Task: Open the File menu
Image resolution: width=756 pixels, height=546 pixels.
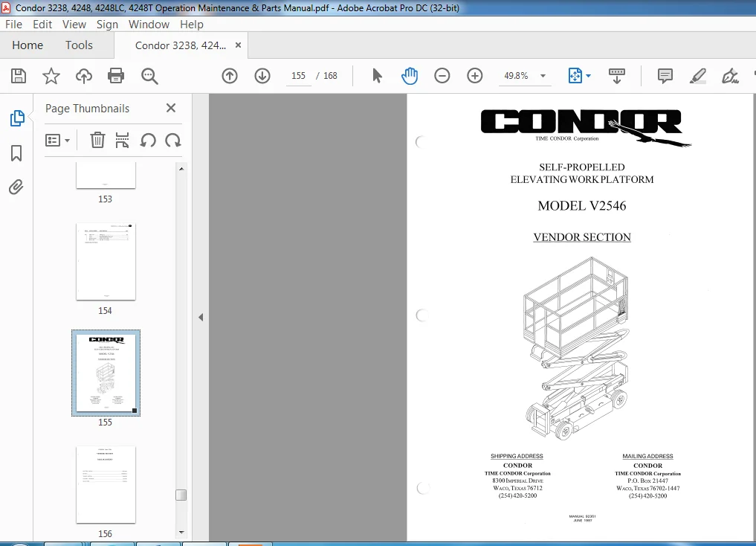Action: pos(13,24)
